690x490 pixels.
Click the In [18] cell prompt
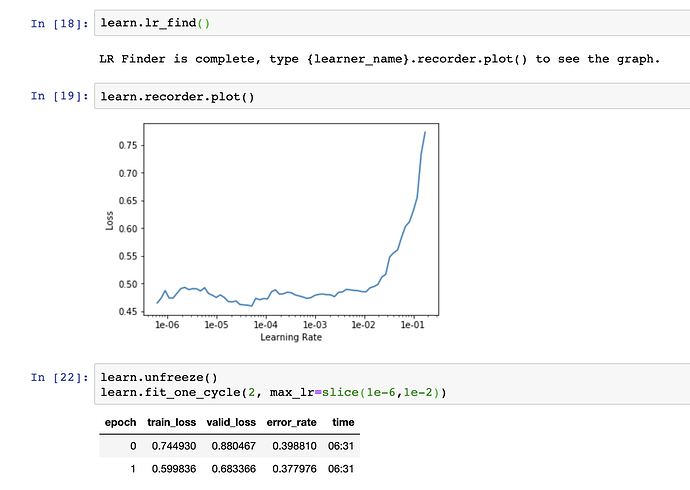tap(59, 22)
